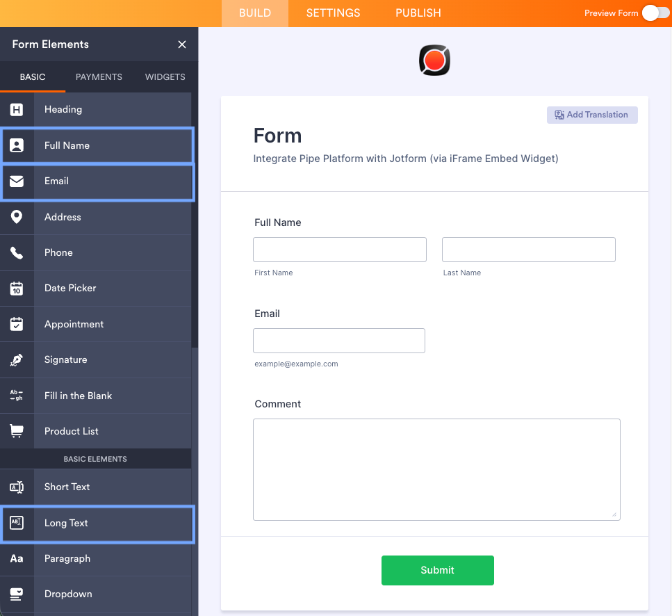Click the First Name input field

339,250
